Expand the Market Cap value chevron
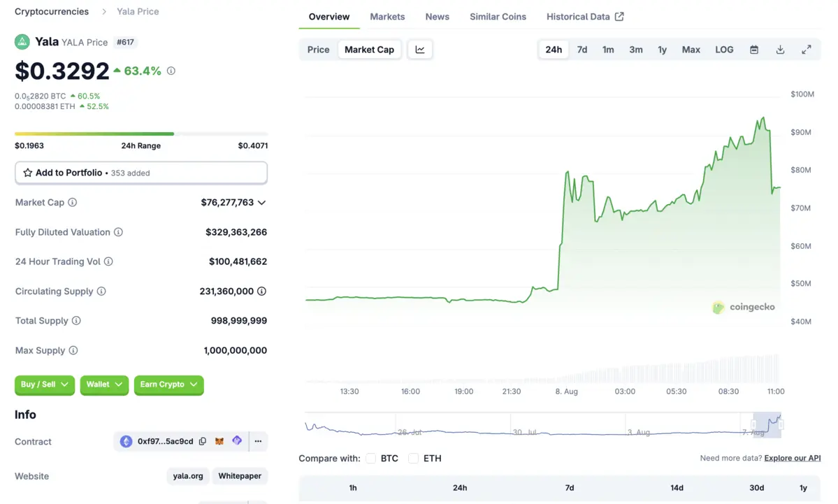The height and width of the screenshot is (504, 838). coord(261,203)
